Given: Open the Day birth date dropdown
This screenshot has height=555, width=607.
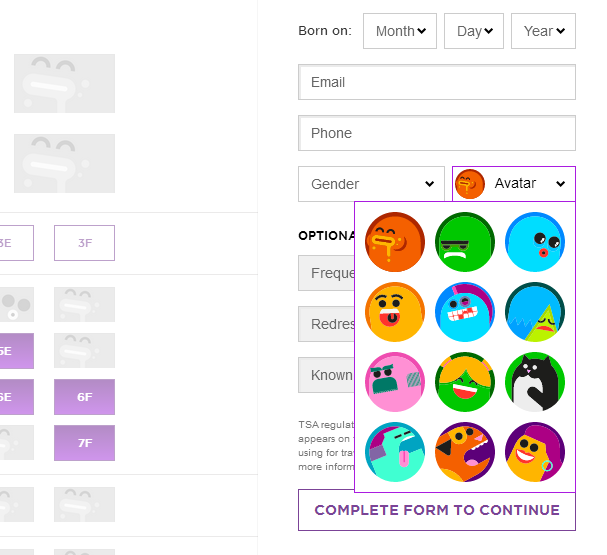Looking at the screenshot, I should (474, 31).
